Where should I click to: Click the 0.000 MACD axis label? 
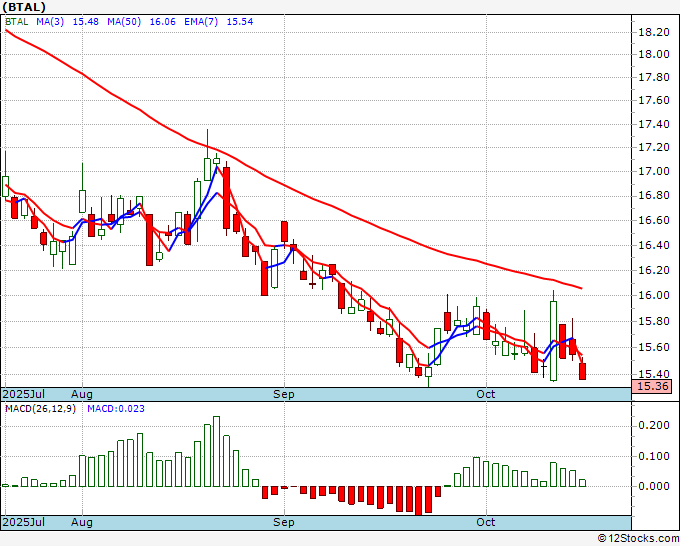[653, 487]
